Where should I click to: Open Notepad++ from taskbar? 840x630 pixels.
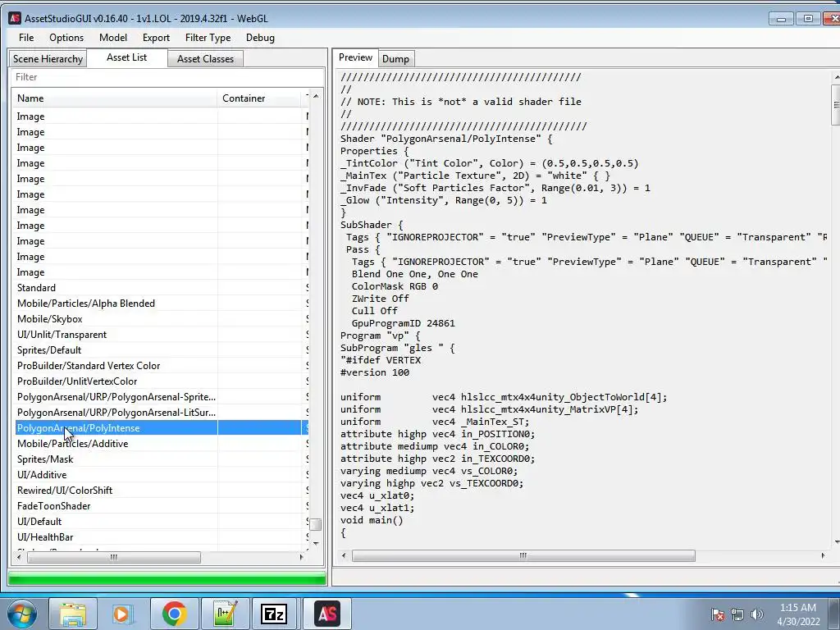[225, 614]
